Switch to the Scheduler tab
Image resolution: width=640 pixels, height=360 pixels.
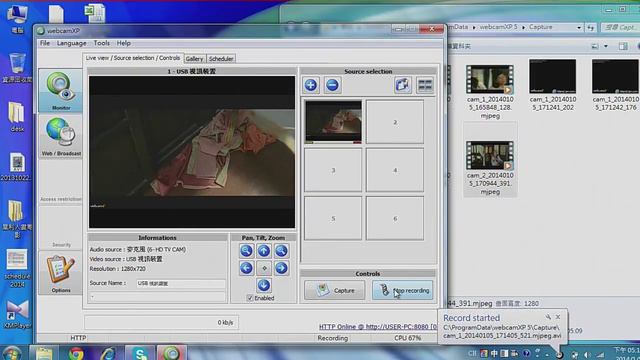coord(221,59)
